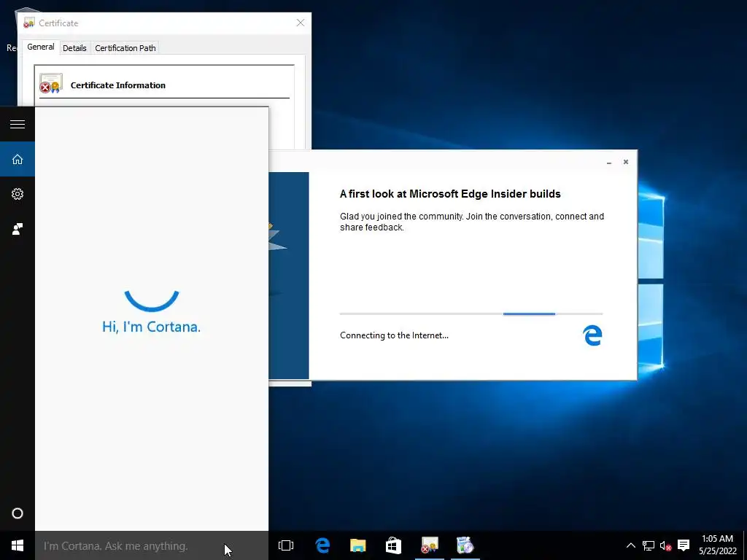
Task: Click 'Connecting to the Internet...' status text
Action: point(394,335)
